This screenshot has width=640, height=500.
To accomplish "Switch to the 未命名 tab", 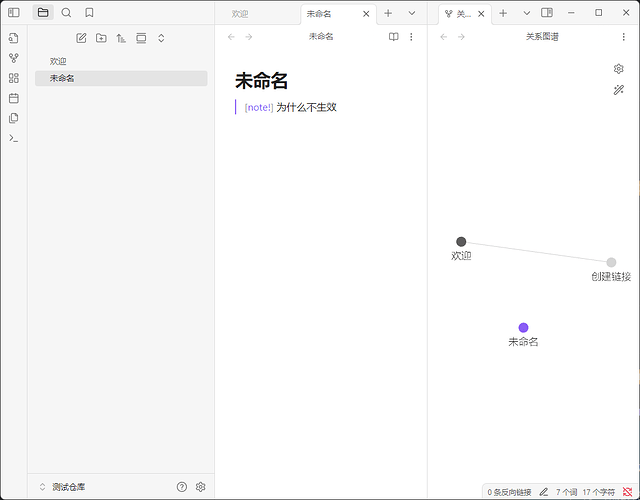I will [x=319, y=14].
